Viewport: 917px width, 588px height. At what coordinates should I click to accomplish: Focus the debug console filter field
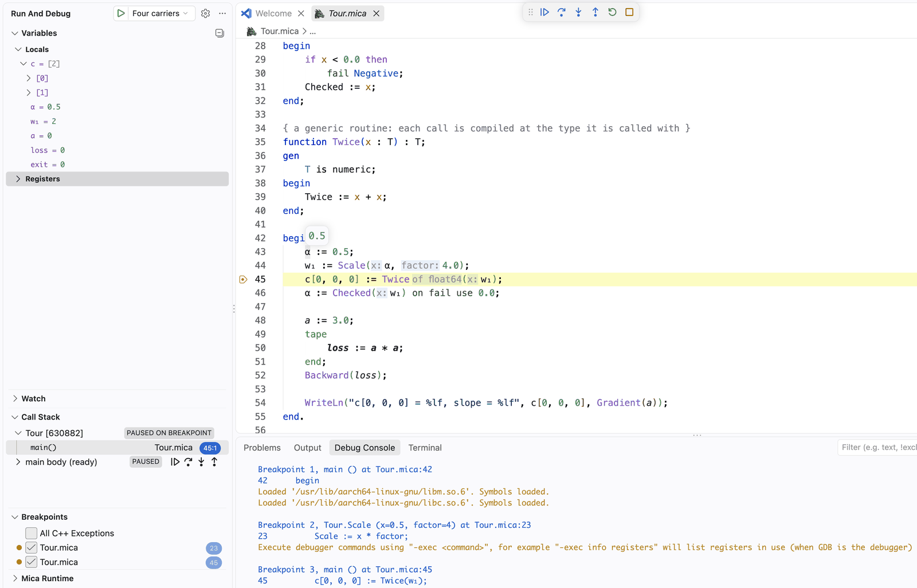tap(877, 447)
